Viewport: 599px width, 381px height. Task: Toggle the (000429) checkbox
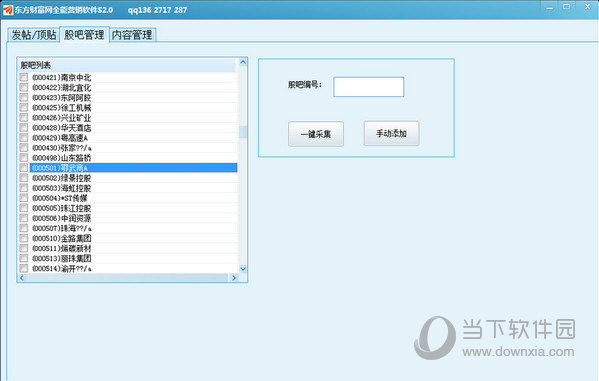(24, 138)
